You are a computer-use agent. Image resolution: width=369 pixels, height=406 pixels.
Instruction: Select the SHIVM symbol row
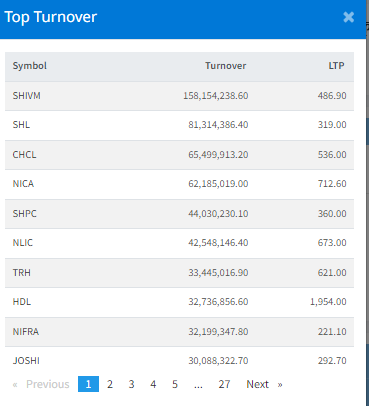click(179, 96)
